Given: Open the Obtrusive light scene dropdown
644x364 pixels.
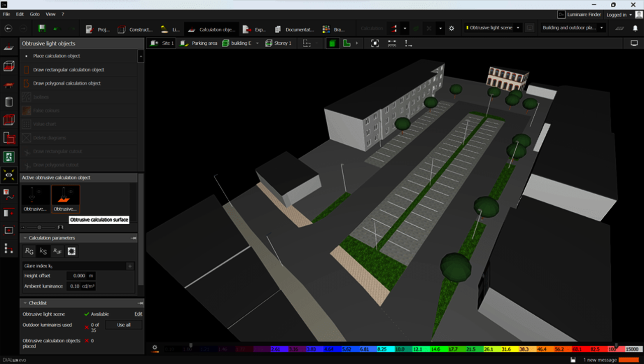Looking at the screenshot, I should click(x=518, y=28).
